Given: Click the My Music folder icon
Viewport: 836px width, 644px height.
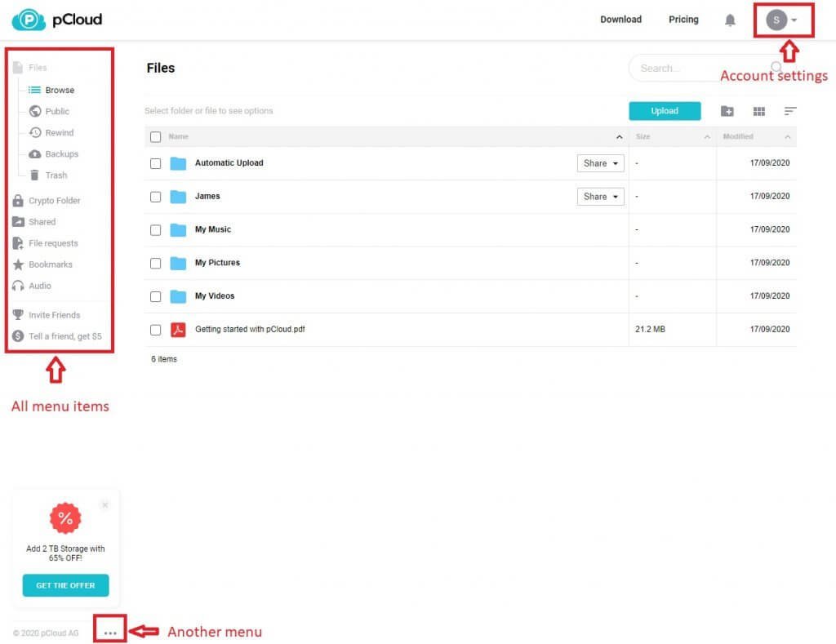Looking at the screenshot, I should point(178,230).
